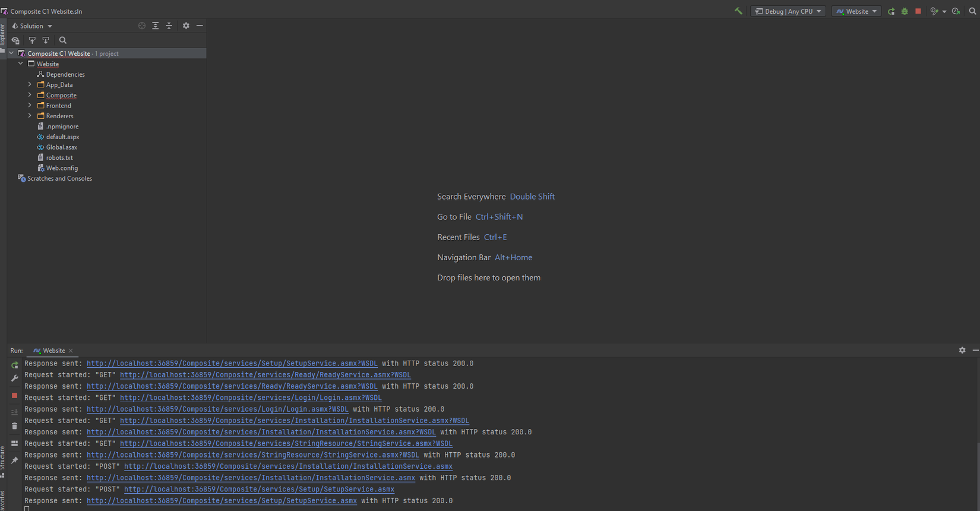Image resolution: width=980 pixels, height=511 pixels.
Task: Open StringService.asmx?WSDL link on Request started line
Action: [x=286, y=444]
